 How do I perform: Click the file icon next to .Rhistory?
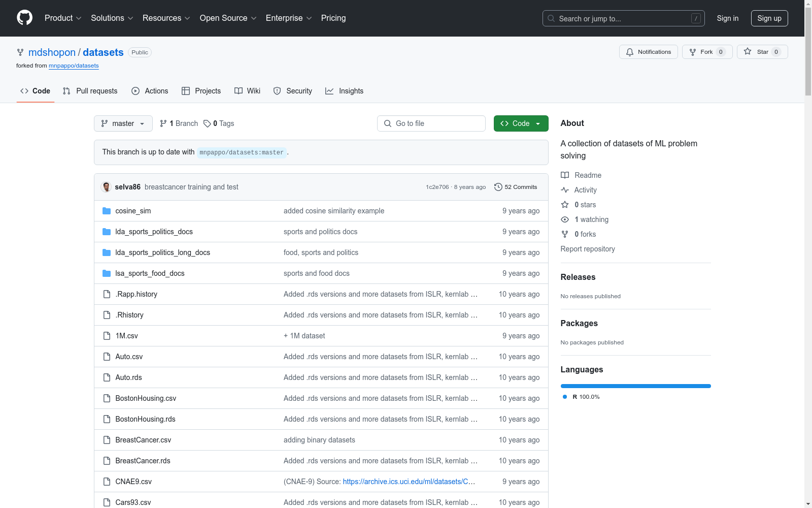(x=107, y=315)
